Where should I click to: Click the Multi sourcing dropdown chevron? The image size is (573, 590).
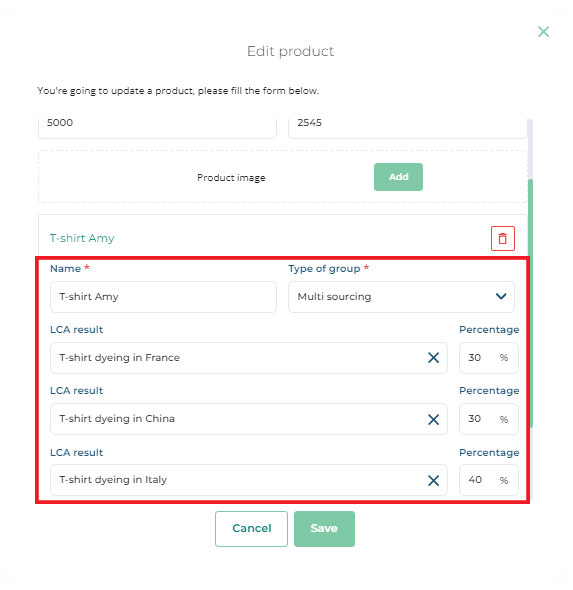tap(501, 297)
